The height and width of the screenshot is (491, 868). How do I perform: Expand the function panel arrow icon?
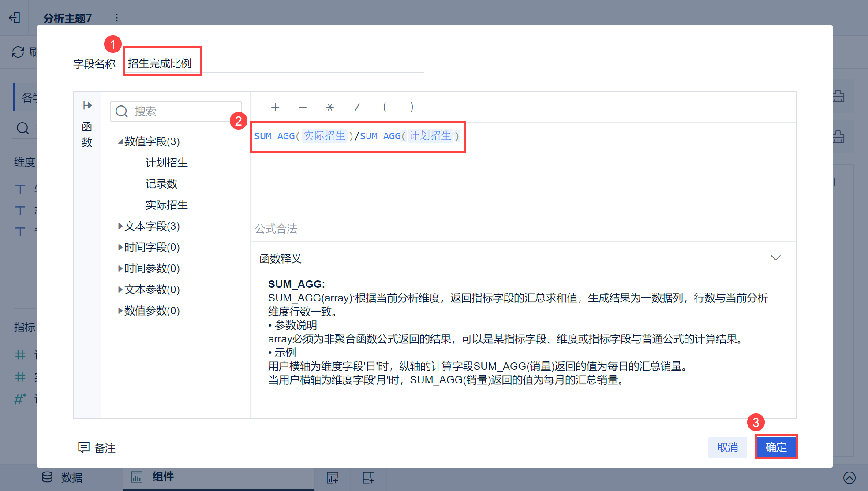pos(87,105)
